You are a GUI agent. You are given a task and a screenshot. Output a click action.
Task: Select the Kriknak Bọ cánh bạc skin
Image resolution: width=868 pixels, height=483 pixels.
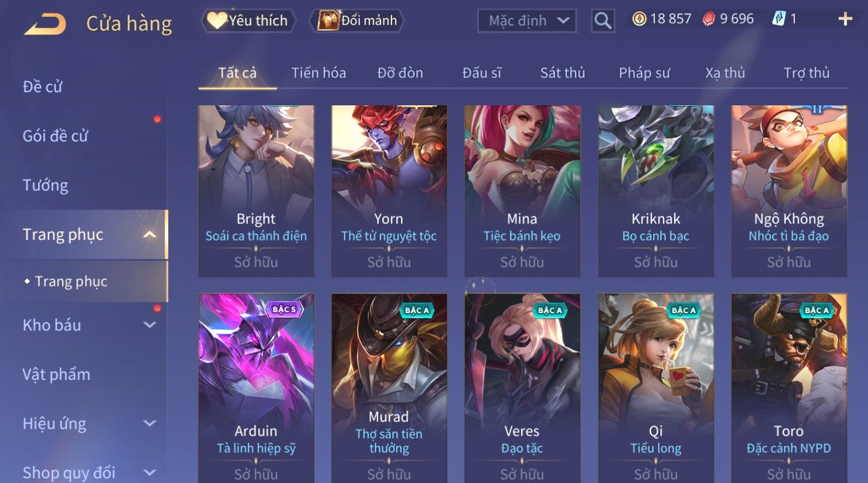point(656,191)
